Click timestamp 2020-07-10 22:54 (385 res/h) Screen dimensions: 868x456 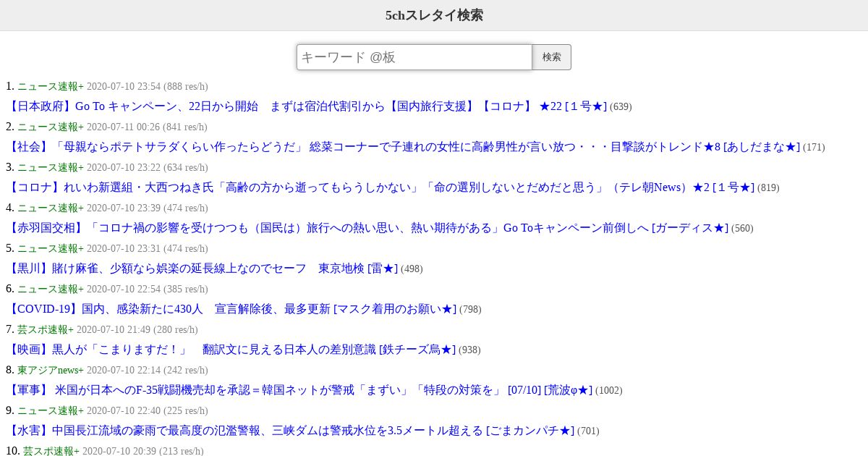[148, 290]
